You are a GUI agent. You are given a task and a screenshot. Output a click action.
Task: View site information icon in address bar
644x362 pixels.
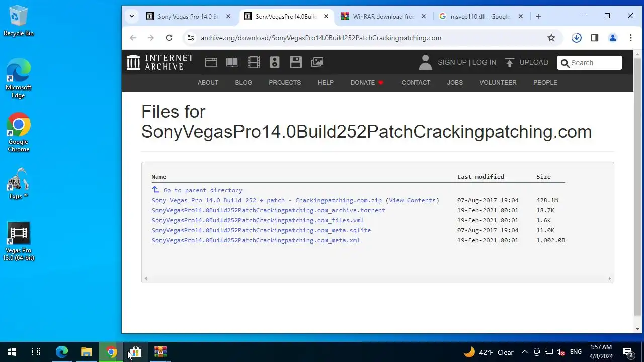[190, 38]
